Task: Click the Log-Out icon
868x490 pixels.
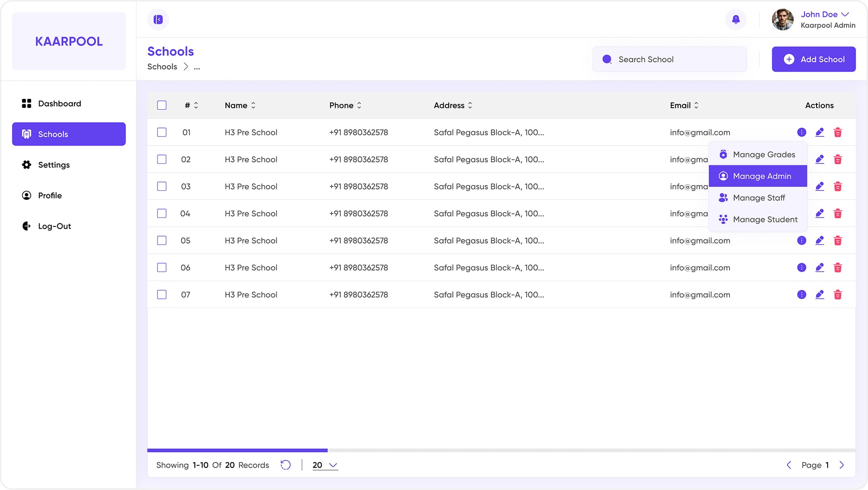Action: click(26, 226)
